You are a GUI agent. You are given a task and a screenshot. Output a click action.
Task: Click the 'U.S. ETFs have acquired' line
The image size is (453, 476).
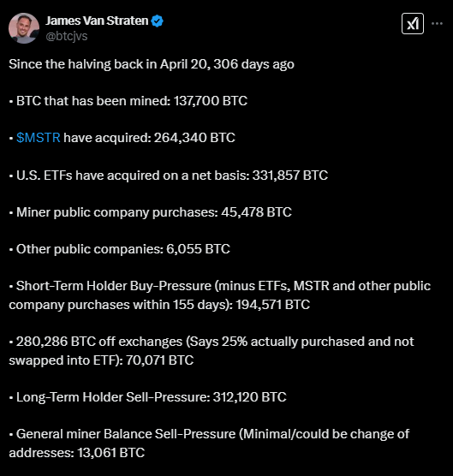pyautogui.click(x=169, y=176)
